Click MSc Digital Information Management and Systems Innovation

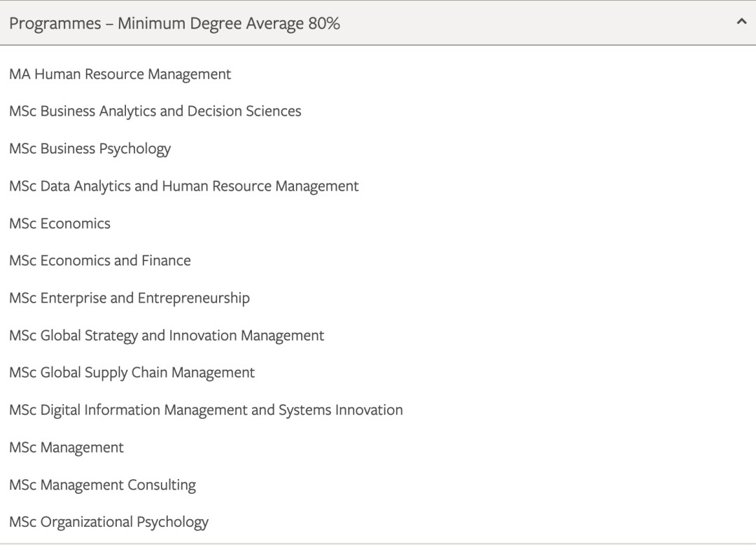coord(206,410)
